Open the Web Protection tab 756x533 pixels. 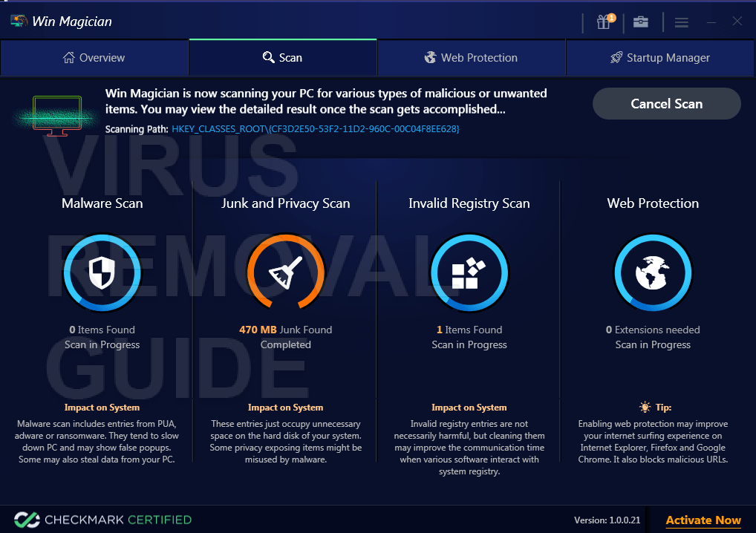click(471, 58)
